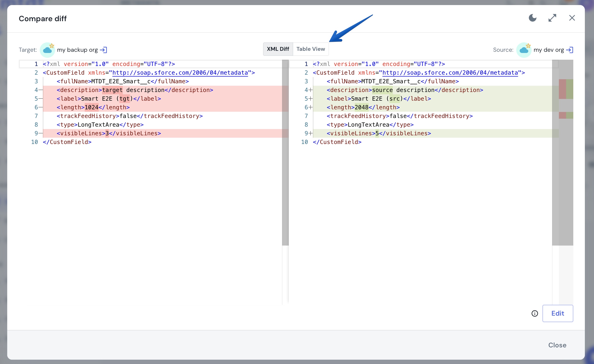Open the soap.sforce.com link in source pane
This screenshot has width=594, height=364.
click(450, 73)
